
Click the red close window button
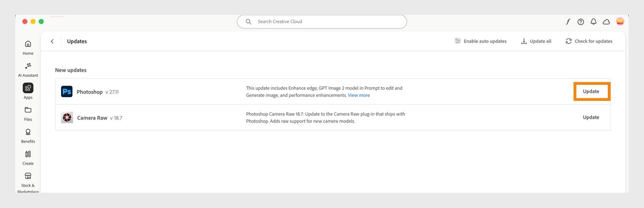[x=25, y=22]
